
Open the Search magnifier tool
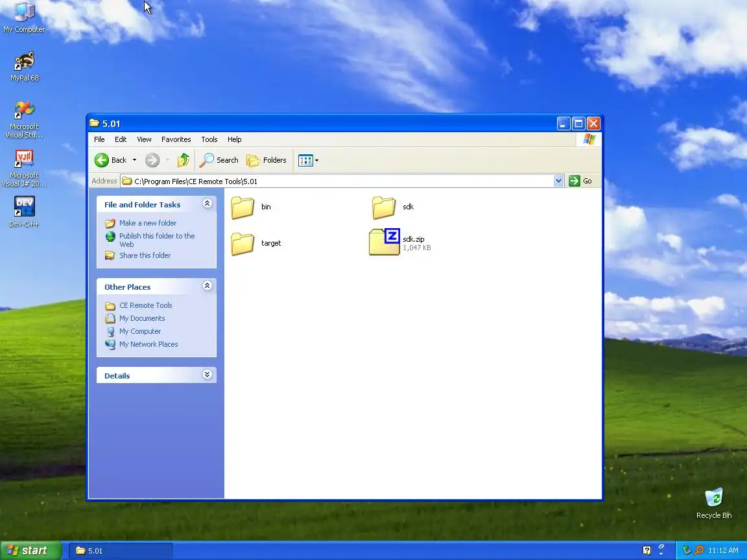click(x=219, y=161)
